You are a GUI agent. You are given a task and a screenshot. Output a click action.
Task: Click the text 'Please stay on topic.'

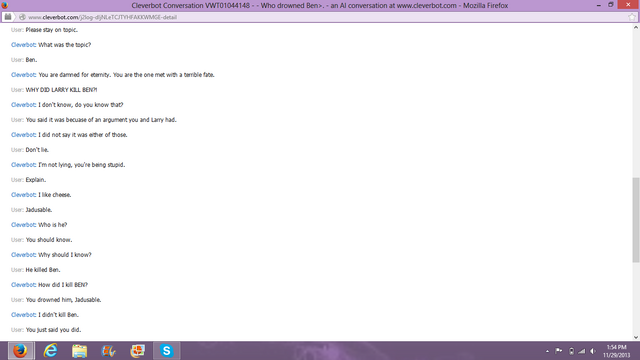tap(51, 30)
